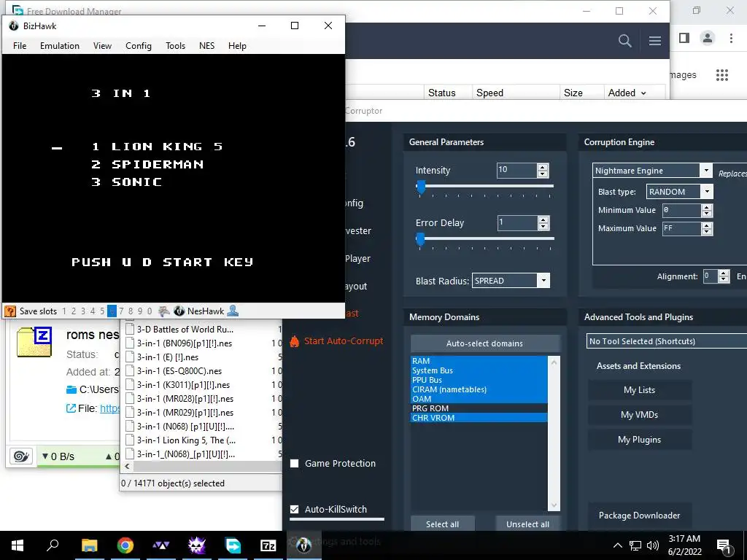This screenshot has height=560, width=747.
Task: Click the external link icon next to File
Action: [x=71, y=408]
